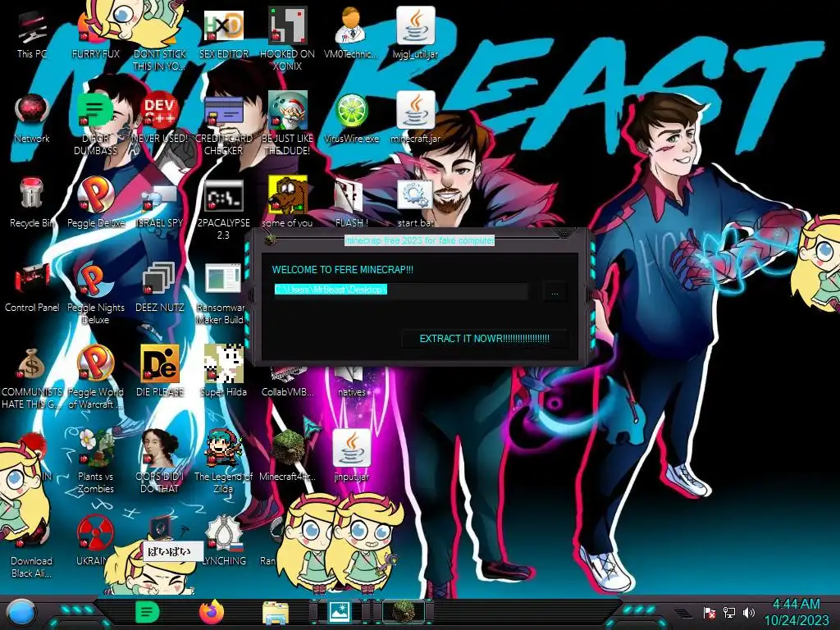Select the start.bat file icon
This screenshot has width=840, height=630.
click(x=415, y=203)
